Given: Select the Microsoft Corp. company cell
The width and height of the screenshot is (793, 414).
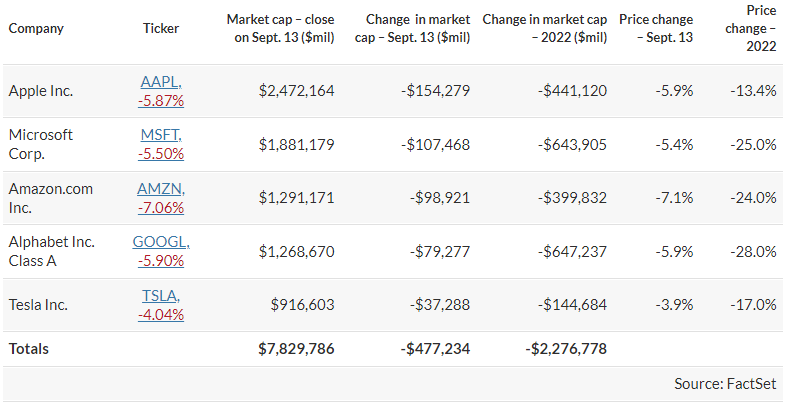Looking at the screenshot, I should [41, 144].
